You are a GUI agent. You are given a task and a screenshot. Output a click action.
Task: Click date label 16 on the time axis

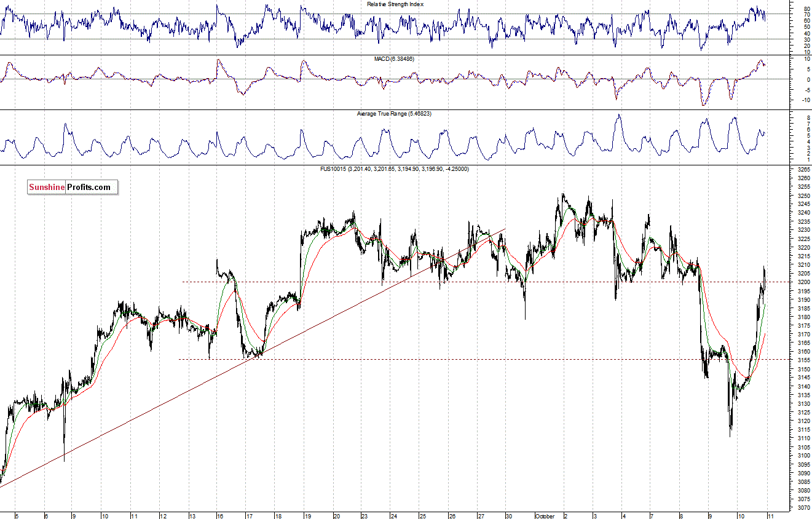tap(221, 515)
